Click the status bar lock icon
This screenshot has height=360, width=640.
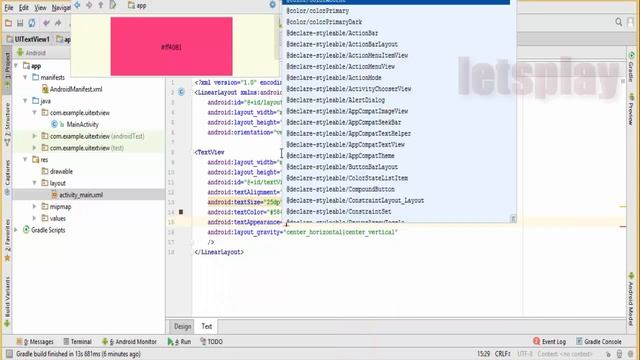pyautogui.click(x=608, y=354)
